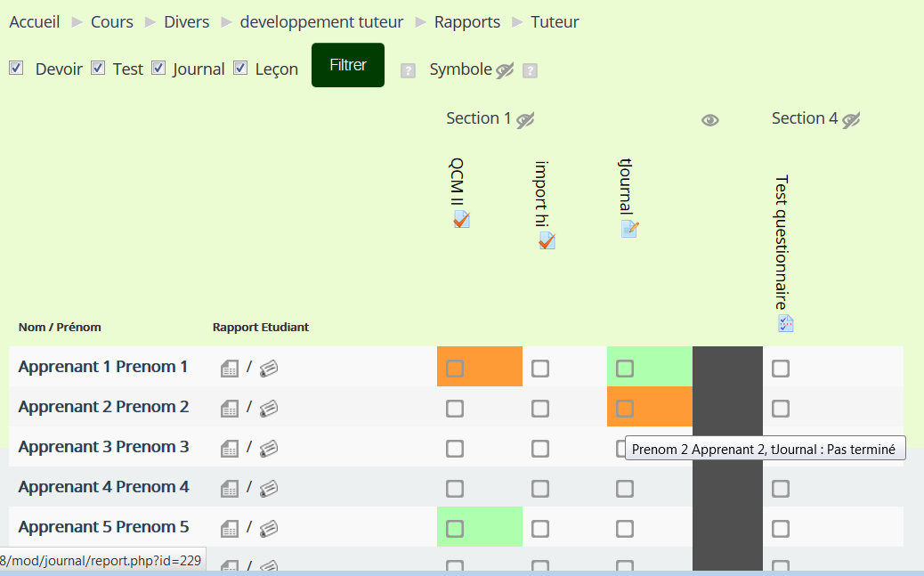
Task: Open the QCM II quiz activity icon
Action: tap(461, 219)
